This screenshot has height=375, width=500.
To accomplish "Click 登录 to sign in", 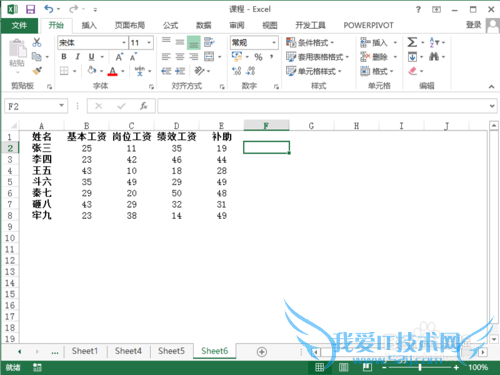I will tap(473, 25).
